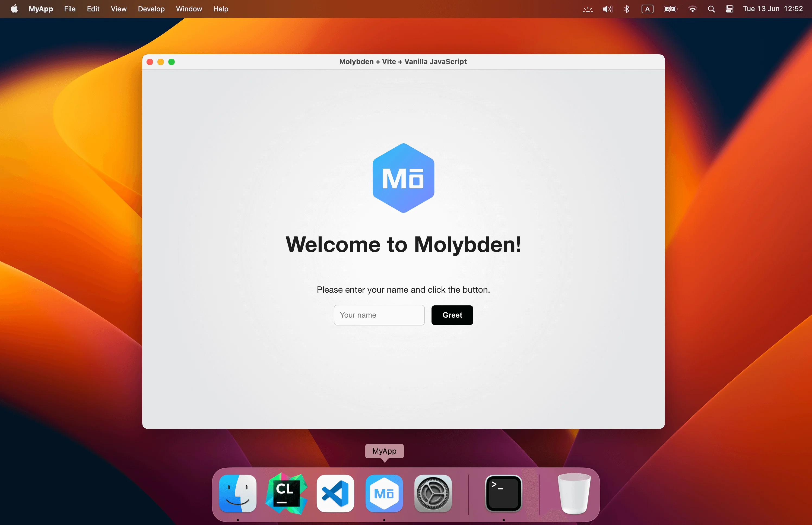
Task: Open Finder from the Dock
Action: (x=237, y=494)
